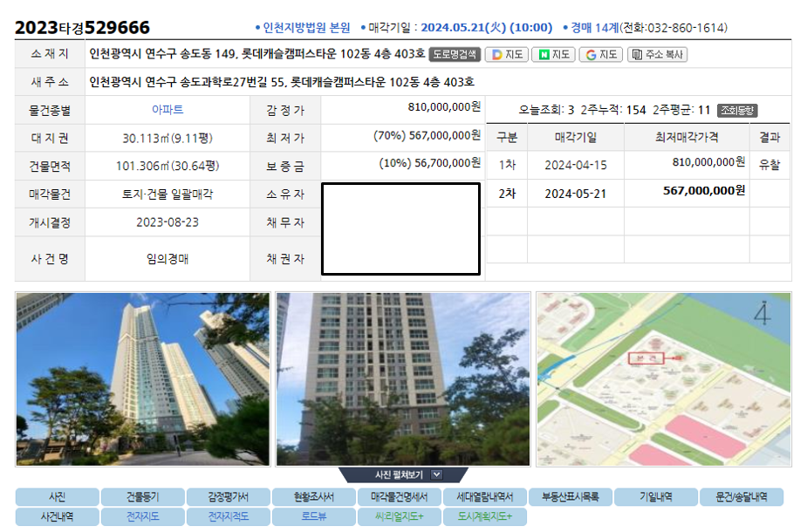This screenshot has width=800, height=532.
Task: Open the 씨리얼지도+ link
Action: coord(399,516)
